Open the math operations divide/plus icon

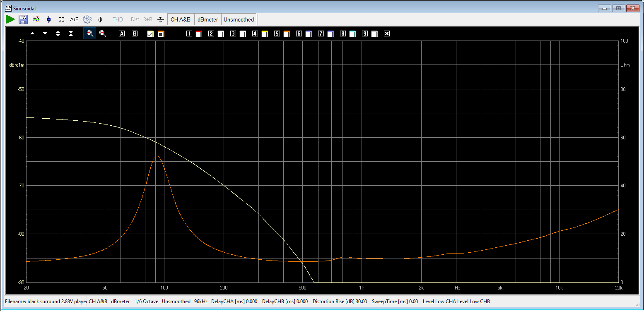62,19
